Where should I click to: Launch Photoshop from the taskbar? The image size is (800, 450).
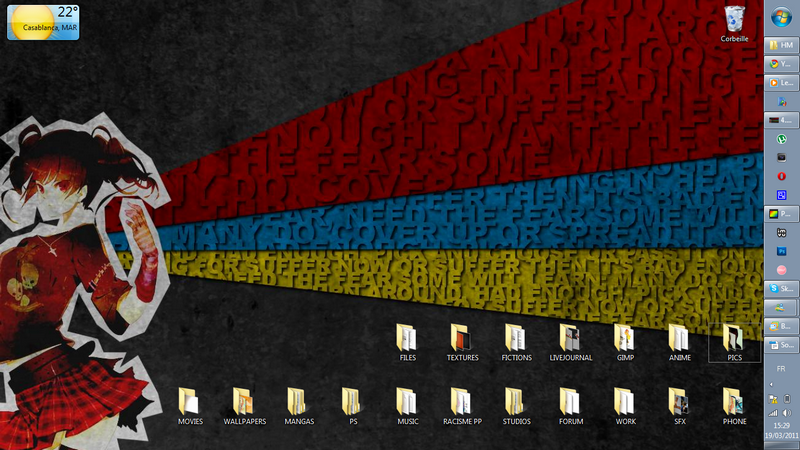(781, 252)
